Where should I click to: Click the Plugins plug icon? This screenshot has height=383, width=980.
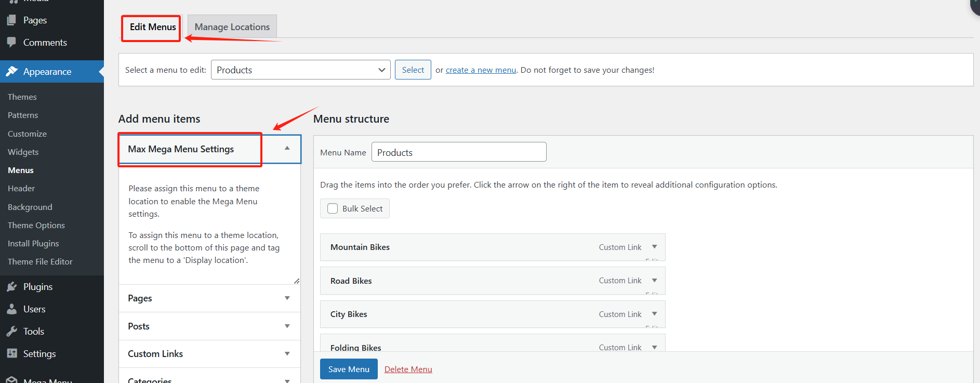[11, 287]
